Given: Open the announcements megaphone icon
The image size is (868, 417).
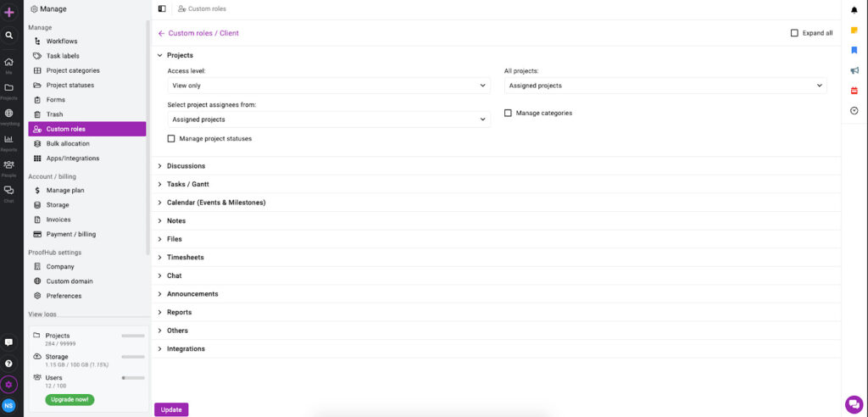Looking at the screenshot, I should (854, 70).
